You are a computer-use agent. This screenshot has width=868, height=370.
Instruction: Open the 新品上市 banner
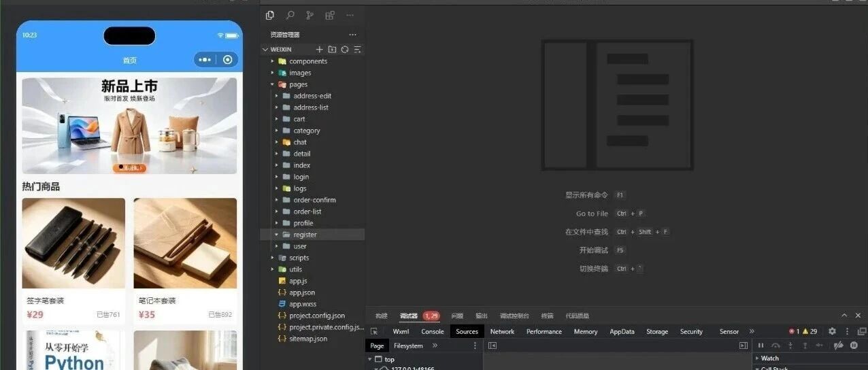pos(129,126)
